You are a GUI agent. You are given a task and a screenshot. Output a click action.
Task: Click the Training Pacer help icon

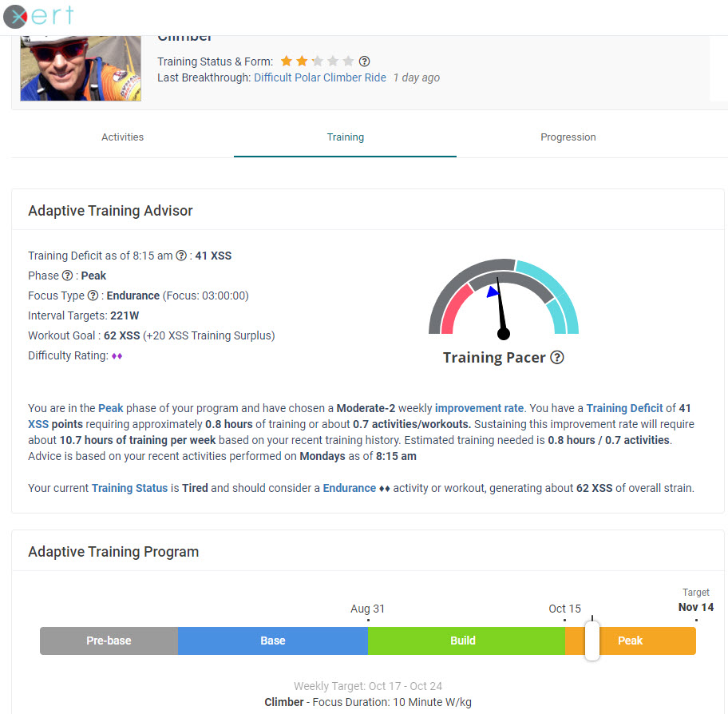[x=557, y=358]
